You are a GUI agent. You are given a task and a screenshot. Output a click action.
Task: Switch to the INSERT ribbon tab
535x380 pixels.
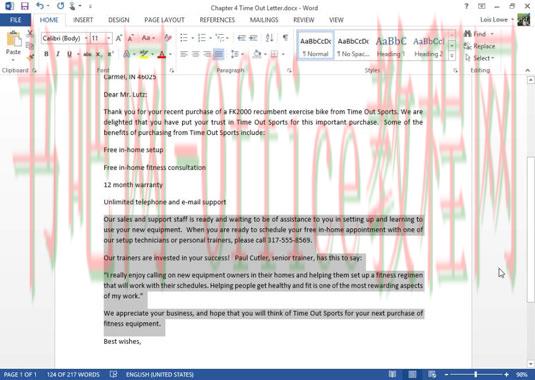(x=83, y=20)
